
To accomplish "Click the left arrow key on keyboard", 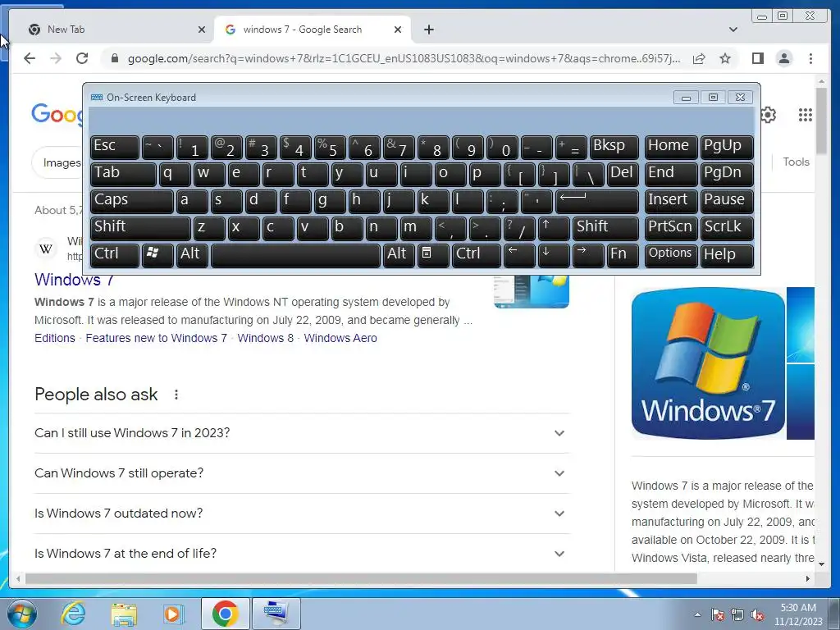I will pyautogui.click(x=519, y=255).
